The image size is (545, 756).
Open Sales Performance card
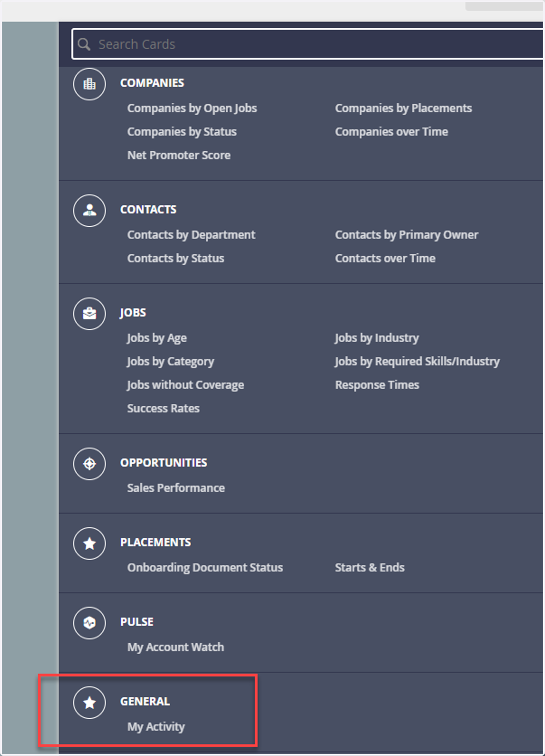click(x=176, y=488)
